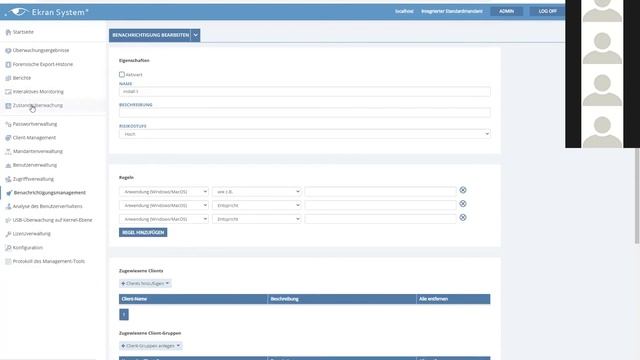Open second rule's Entspricht dropdown
640x360 pixels.
[257, 205]
